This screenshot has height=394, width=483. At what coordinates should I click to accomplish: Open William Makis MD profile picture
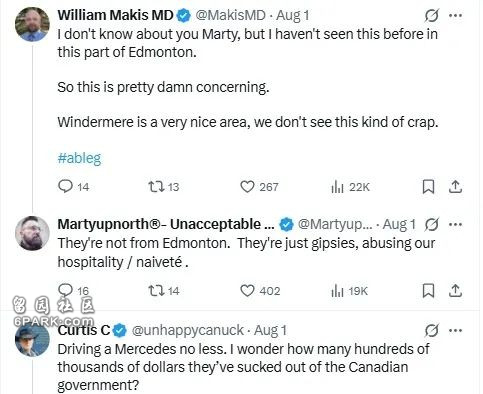(32, 24)
